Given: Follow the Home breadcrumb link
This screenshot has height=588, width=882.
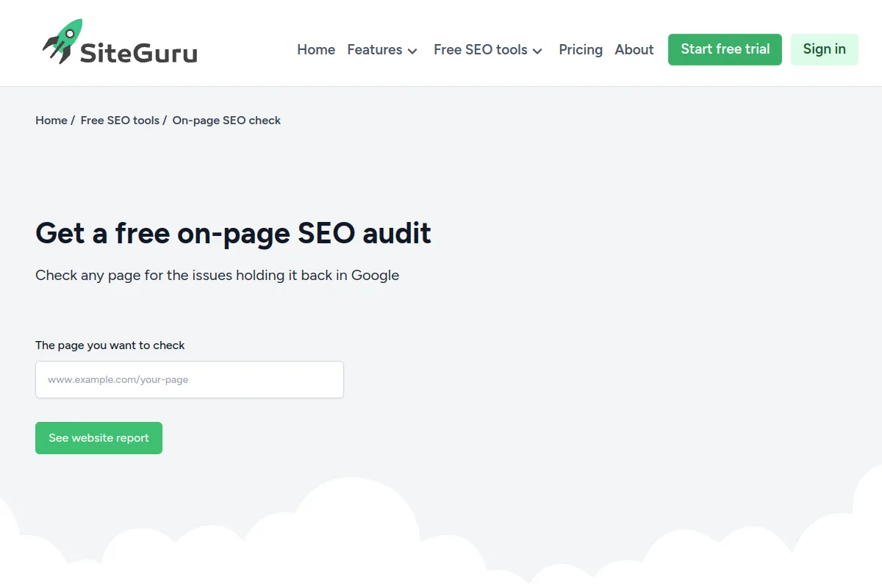Looking at the screenshot, I should [51, 121].
